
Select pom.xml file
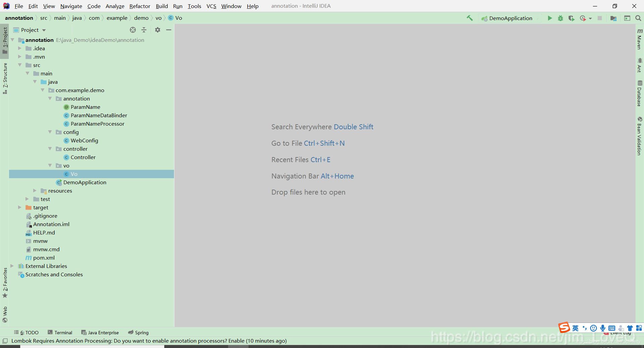[44, 258]
